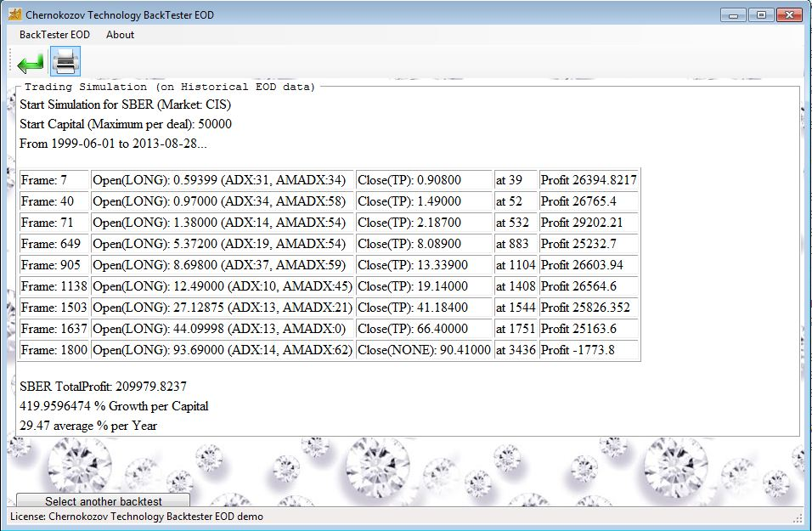Click 'Profit -1773.8' cell
Image resolution: width=812 pixels, height=531 pixels.
pyautogui.click(x=589, y=350)
